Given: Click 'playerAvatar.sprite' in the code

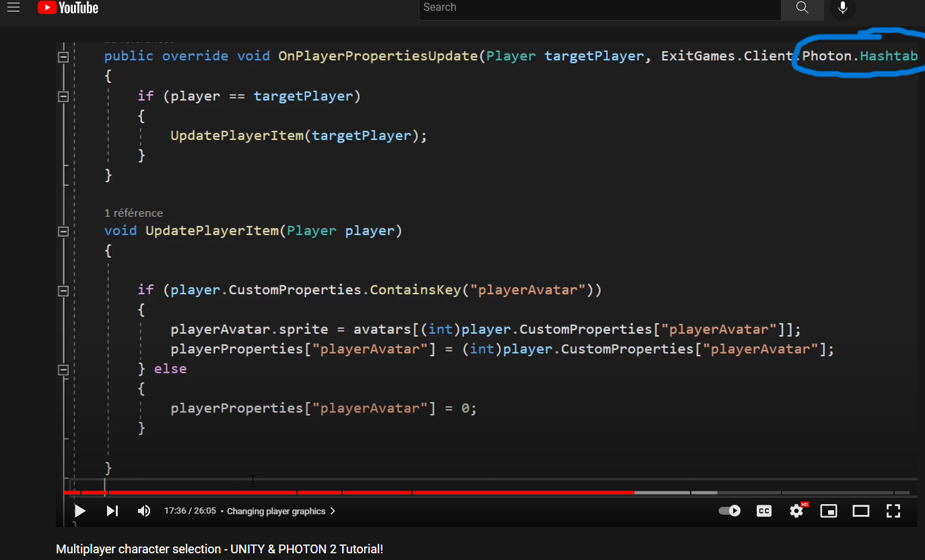Looking at the screenshot, I should pos(249,329).
